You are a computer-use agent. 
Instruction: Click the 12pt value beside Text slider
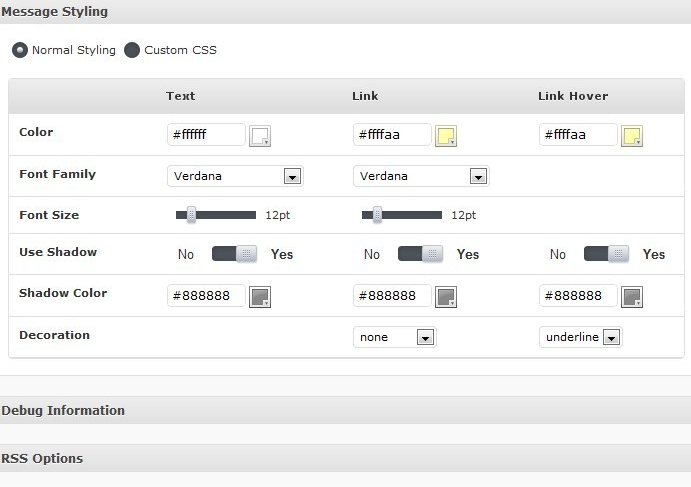pos(278,215)
